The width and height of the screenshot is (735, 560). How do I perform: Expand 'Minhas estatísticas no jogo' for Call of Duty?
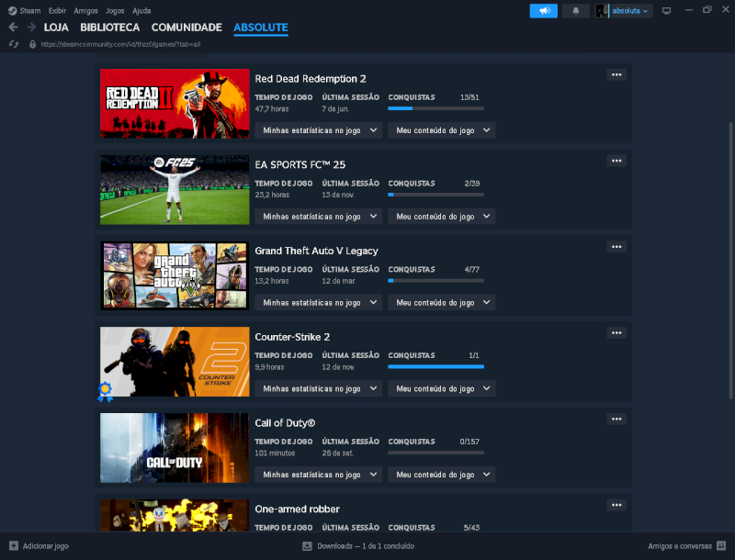318,475
